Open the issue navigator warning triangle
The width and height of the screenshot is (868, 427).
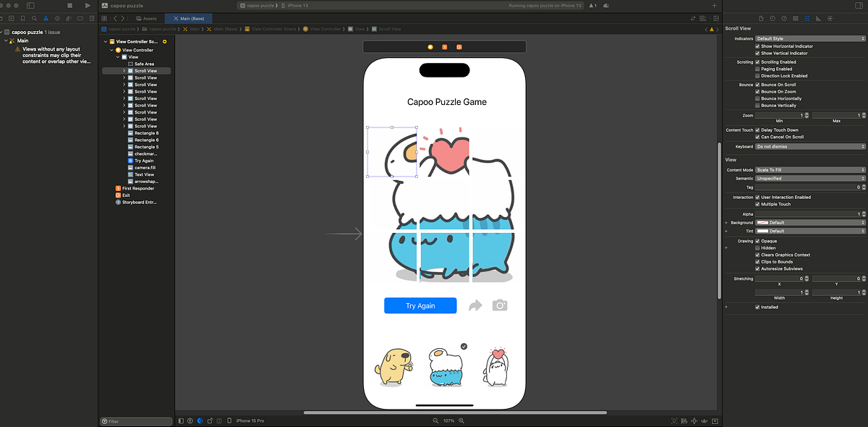[x=46, y=18]
